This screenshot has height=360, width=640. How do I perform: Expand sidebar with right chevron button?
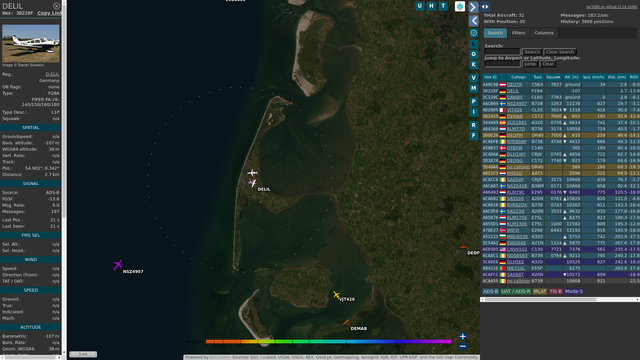[473, 7]
